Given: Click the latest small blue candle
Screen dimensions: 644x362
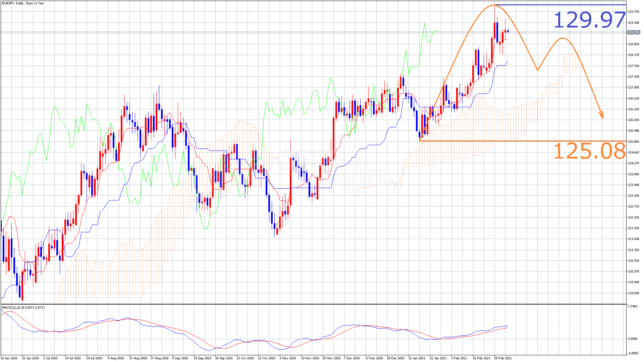Looking at the screenshot, I should pyautogui.click(x=508, y=31).
